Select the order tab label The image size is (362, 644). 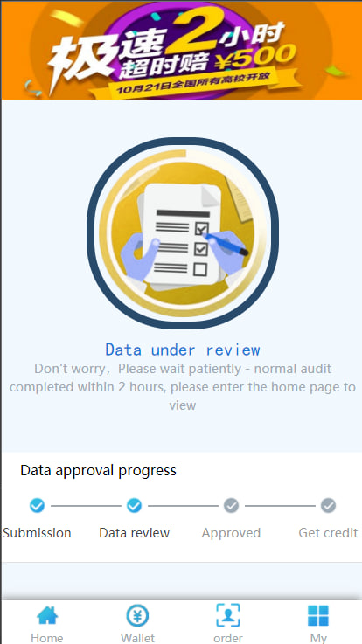228,638
